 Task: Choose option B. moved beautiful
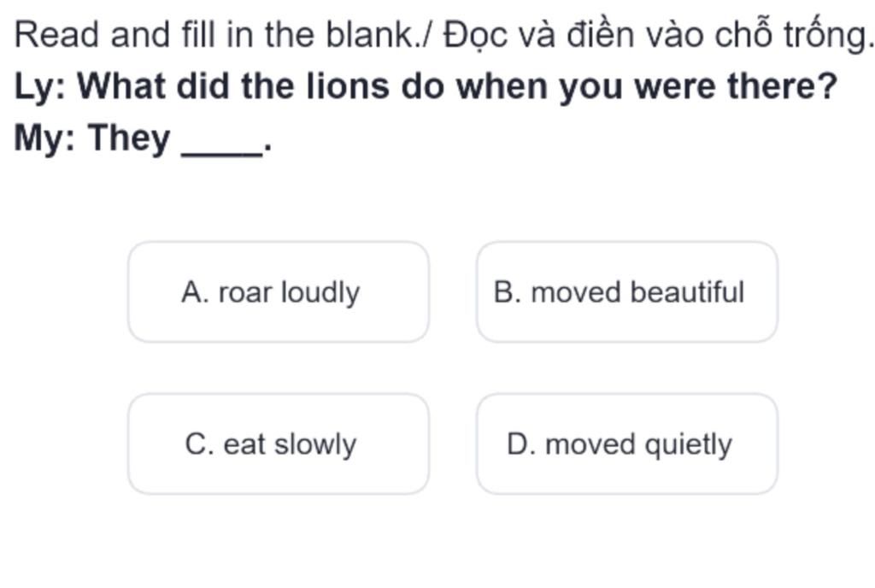click(626, 292)
